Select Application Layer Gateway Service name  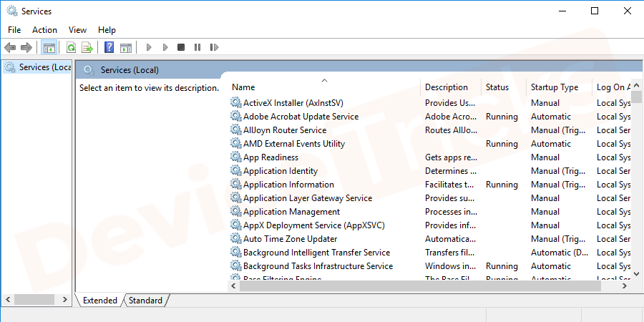tap(308, 197)
